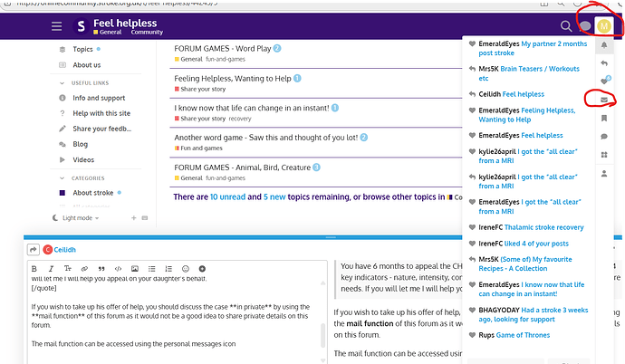Add a bulleted list in the editor
The image size is (625, 364).
(x=150, y=269)
